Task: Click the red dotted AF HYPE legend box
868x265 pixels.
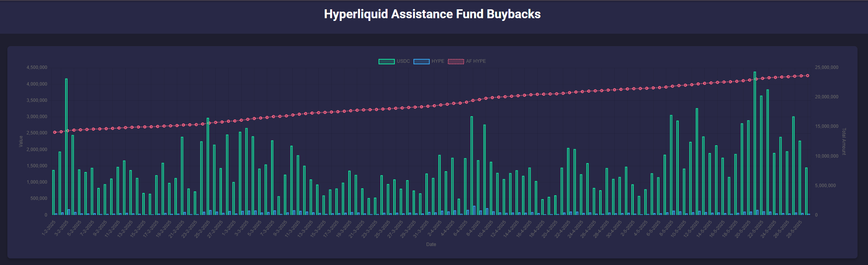Action: [x=456, y=61]
